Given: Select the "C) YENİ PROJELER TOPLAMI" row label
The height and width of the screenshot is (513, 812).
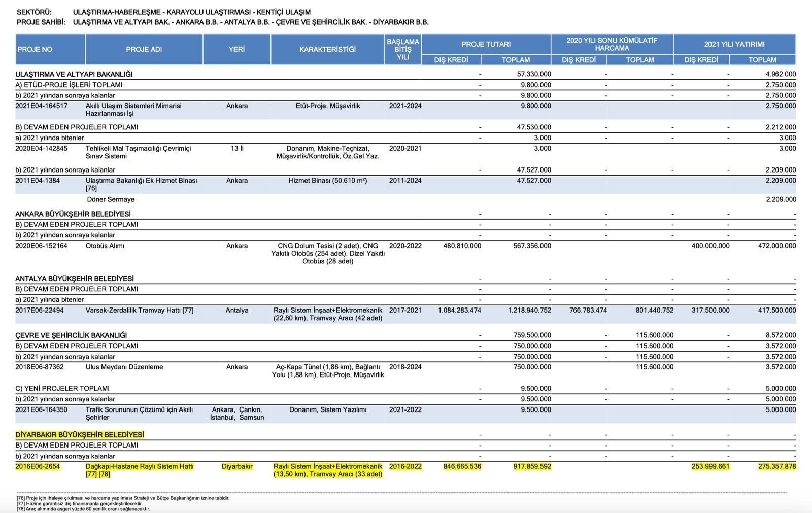Looking at the screenshot, I should [62, 389].
